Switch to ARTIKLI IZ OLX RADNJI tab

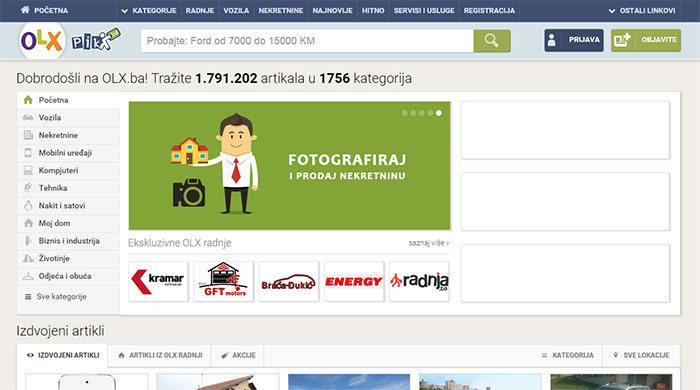(160, 355)
